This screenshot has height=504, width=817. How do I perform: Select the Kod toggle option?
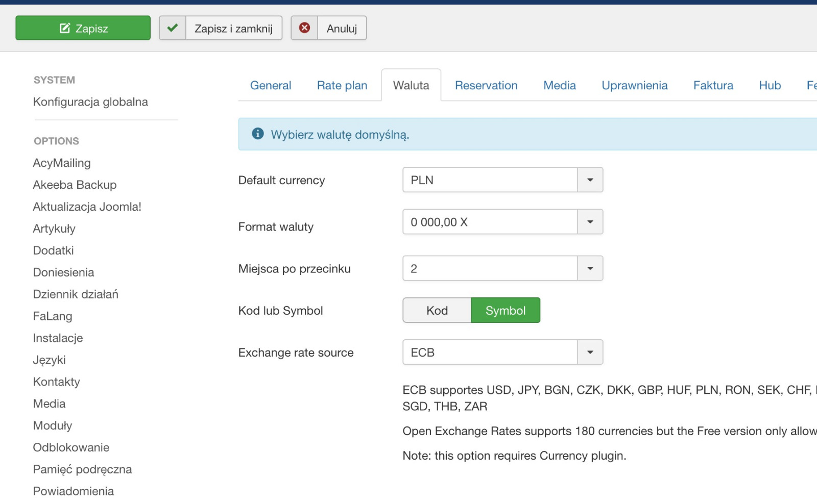click(x=437, y=311)
